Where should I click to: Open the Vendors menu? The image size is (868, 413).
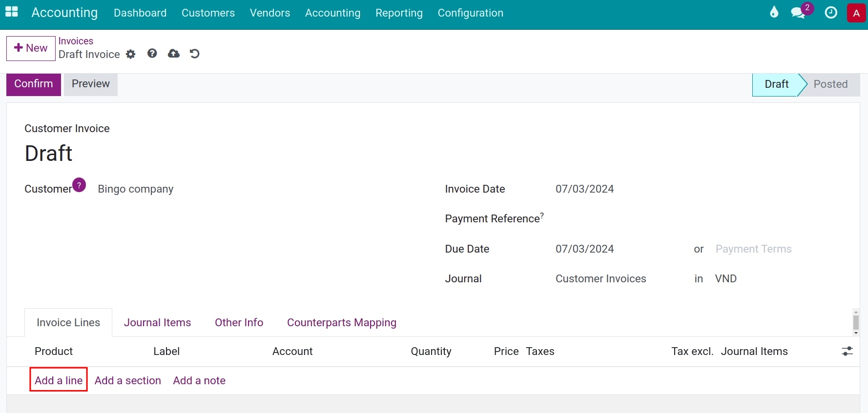(270, 13)
